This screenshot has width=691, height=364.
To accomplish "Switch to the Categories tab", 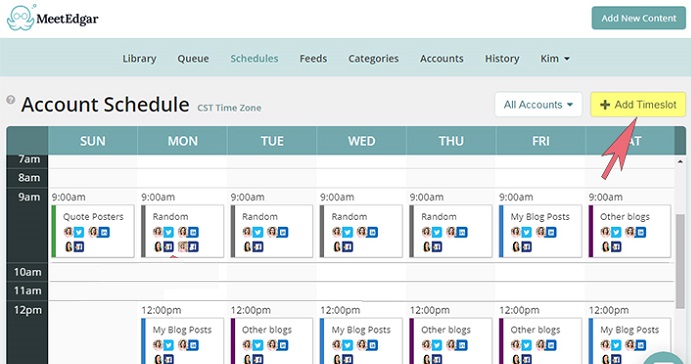I will pos(373,59).
